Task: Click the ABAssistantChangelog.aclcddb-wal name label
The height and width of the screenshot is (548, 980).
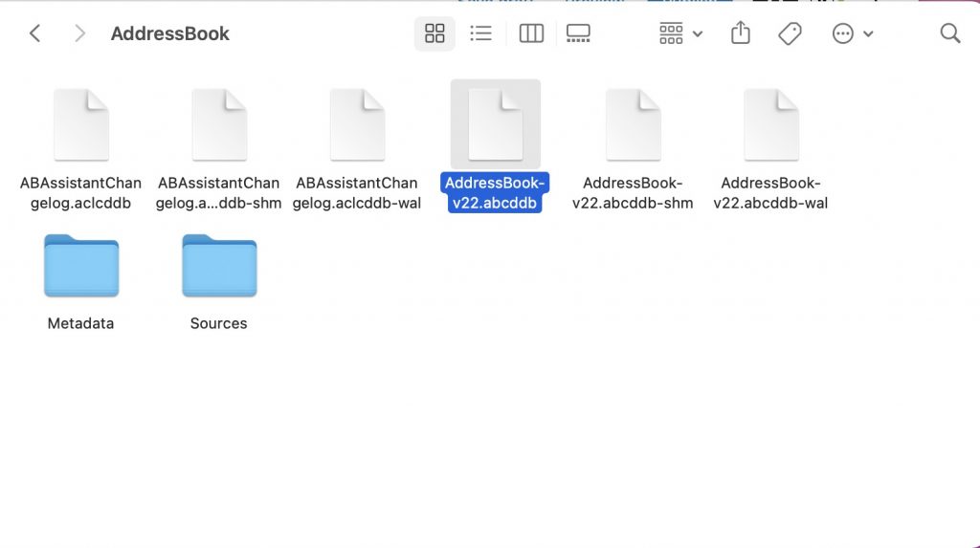Action: pos(356,192)
